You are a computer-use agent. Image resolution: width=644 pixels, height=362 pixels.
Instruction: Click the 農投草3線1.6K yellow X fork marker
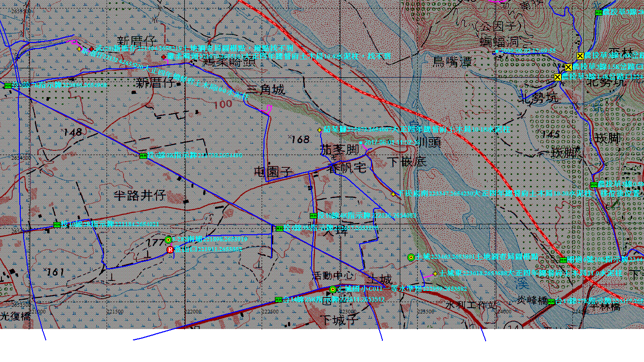pos(580,56)
